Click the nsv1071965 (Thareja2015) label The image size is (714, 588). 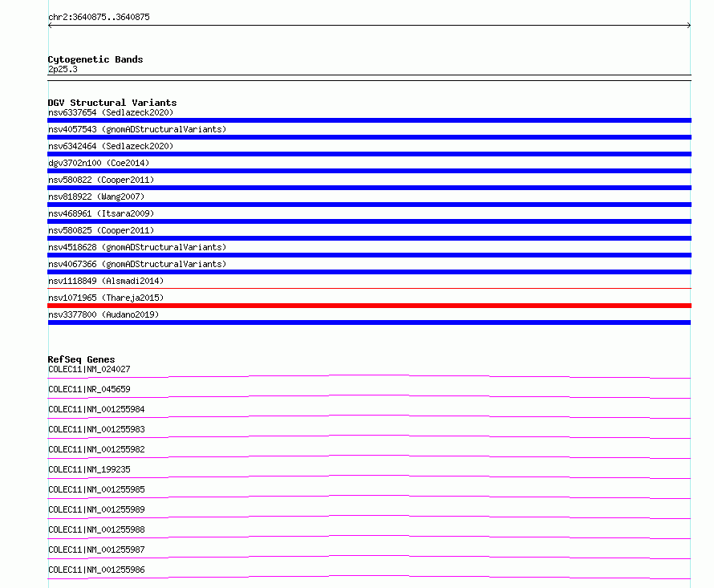[x=106, y=298]
